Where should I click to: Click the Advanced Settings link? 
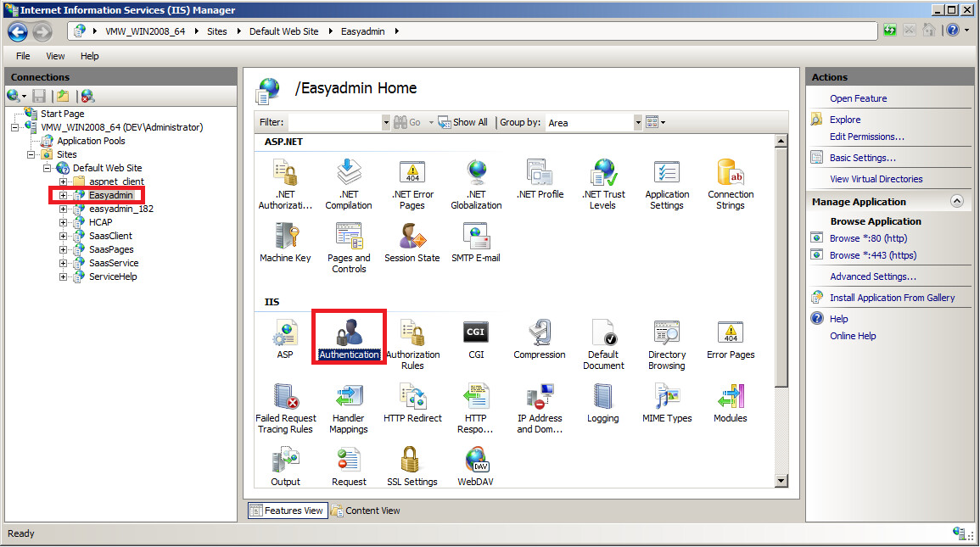click(872, 276)
